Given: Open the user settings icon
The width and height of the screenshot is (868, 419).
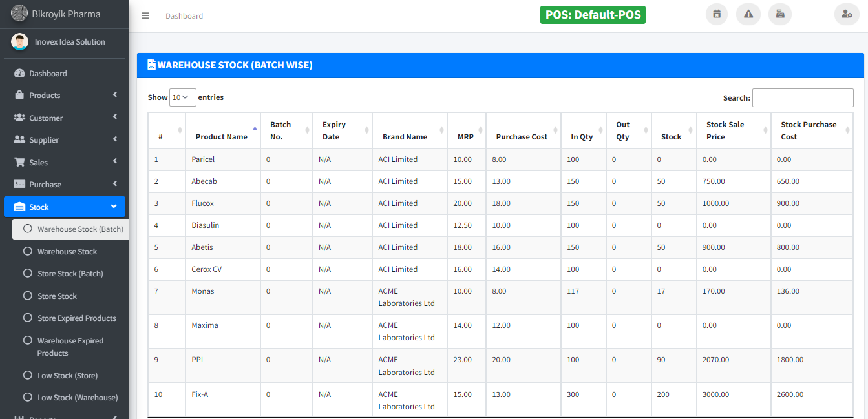Looking at the screenshot, I should click(x=845, y=14).
